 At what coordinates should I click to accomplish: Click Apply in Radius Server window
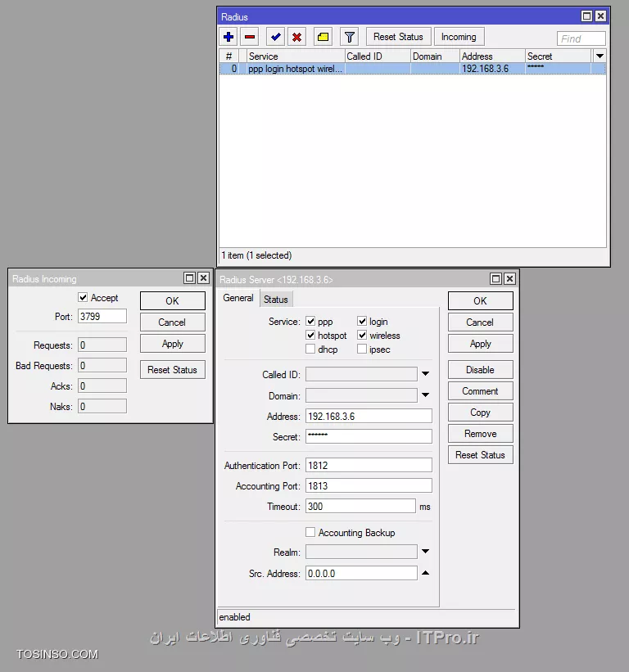point(480,344)
